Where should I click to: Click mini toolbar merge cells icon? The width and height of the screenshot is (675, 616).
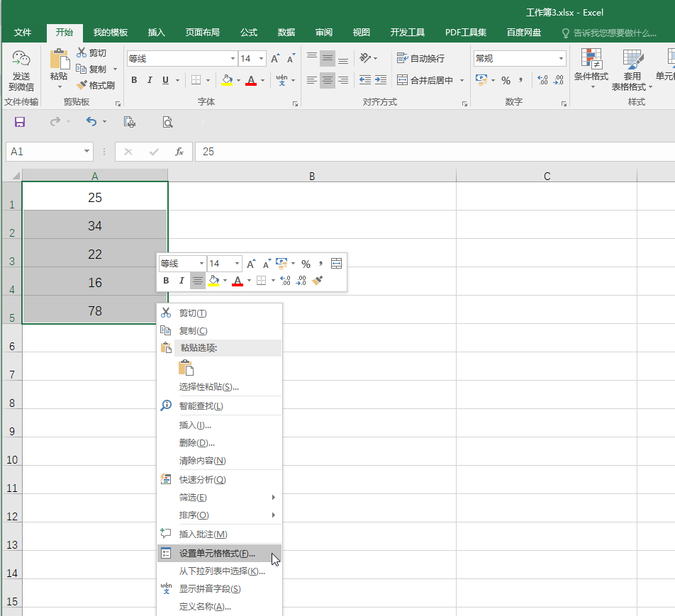tap(336, 264)
